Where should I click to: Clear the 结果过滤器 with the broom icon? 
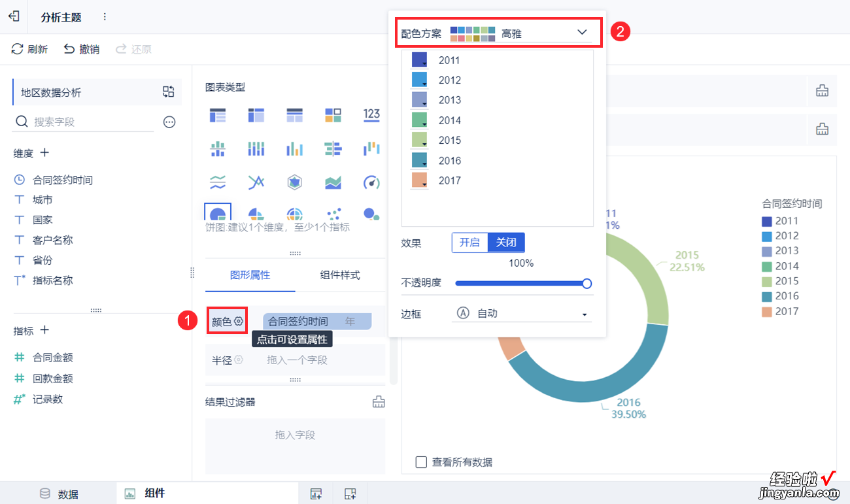(379, 402)
